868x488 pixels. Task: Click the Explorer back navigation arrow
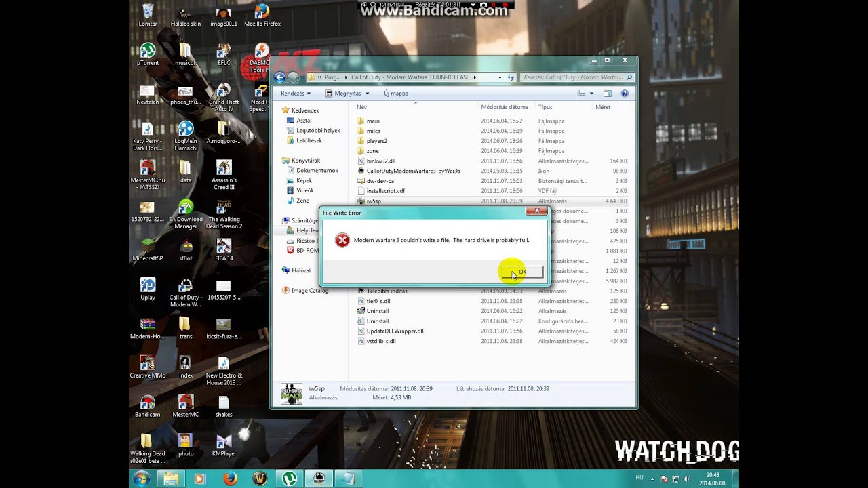(x=280, y=77)
